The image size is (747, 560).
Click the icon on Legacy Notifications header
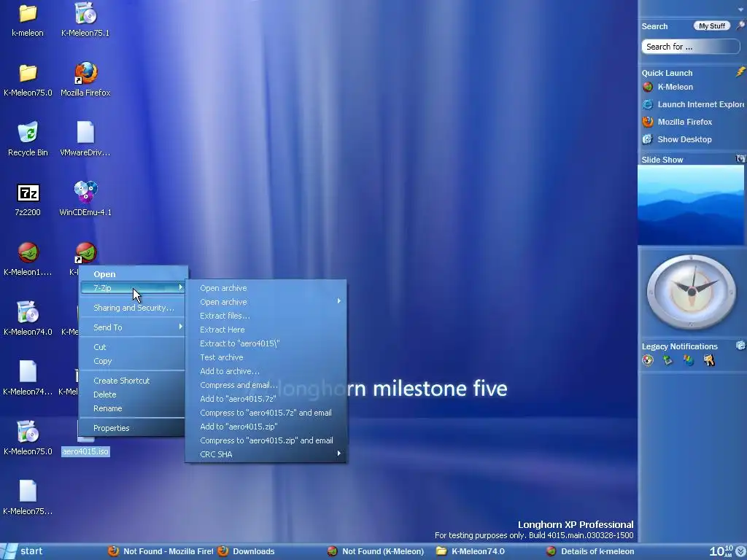click(740, 346)
